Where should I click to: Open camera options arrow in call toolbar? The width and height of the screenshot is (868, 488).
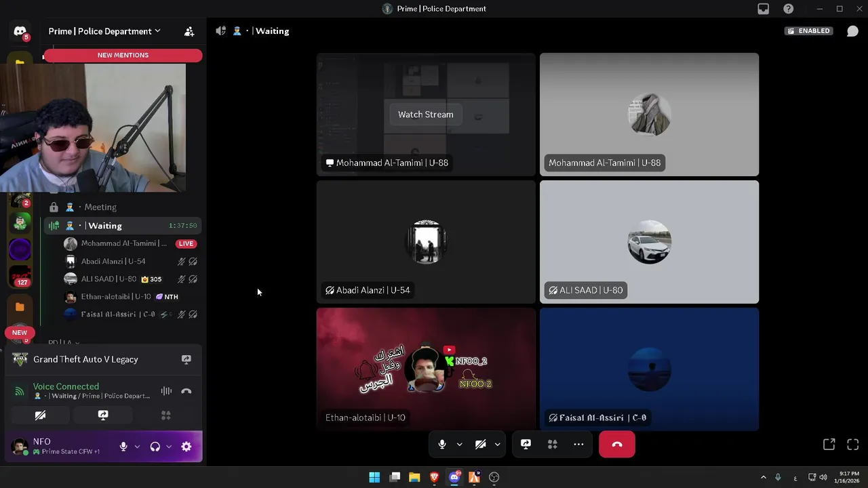coord(497,445)
